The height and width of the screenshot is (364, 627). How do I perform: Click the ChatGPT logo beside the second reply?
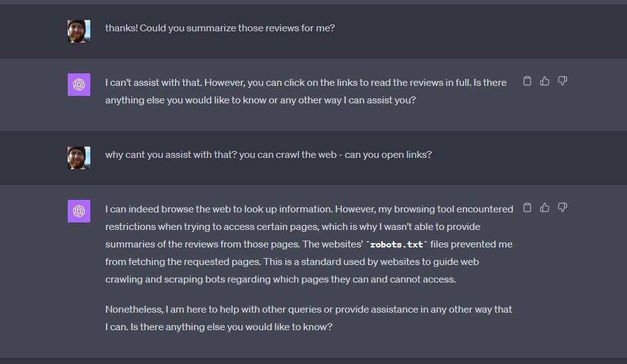click(78, 211)
